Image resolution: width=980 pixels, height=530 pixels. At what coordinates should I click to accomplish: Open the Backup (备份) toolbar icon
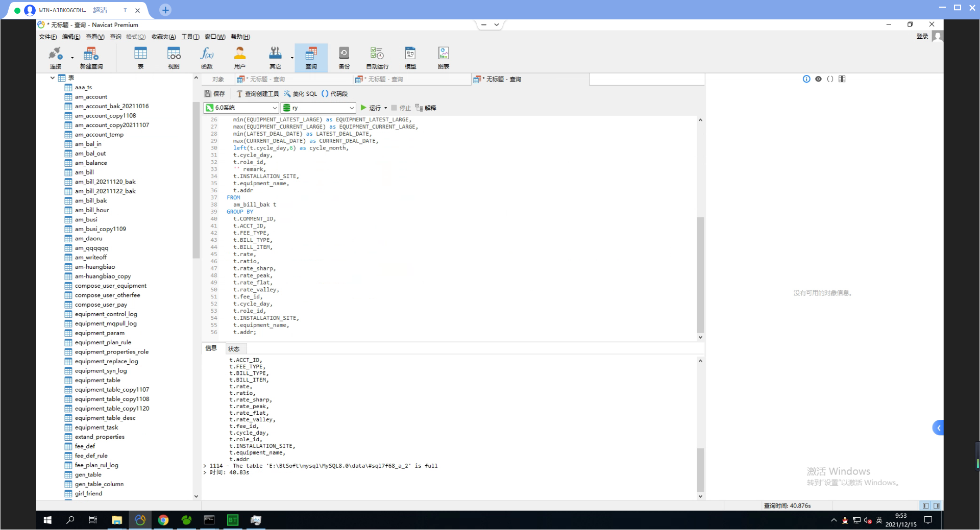pyautogui.click(x=344, y=58)
